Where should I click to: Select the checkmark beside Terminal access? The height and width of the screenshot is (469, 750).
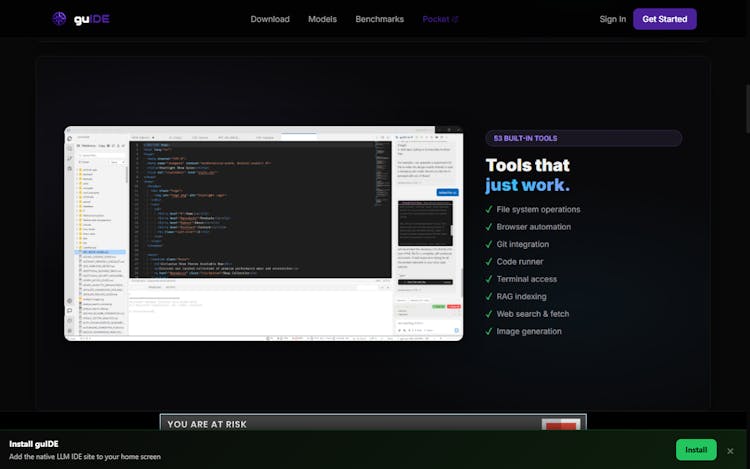[x=489, y=279]
